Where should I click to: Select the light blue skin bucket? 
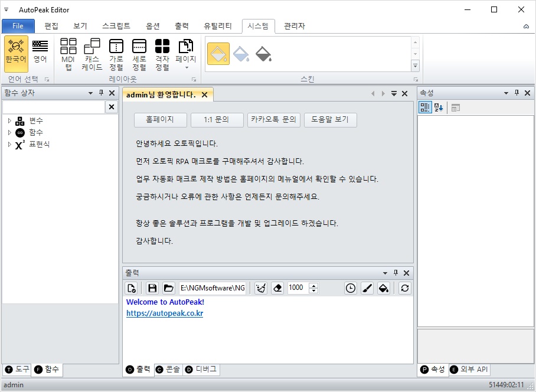[241, 54]
